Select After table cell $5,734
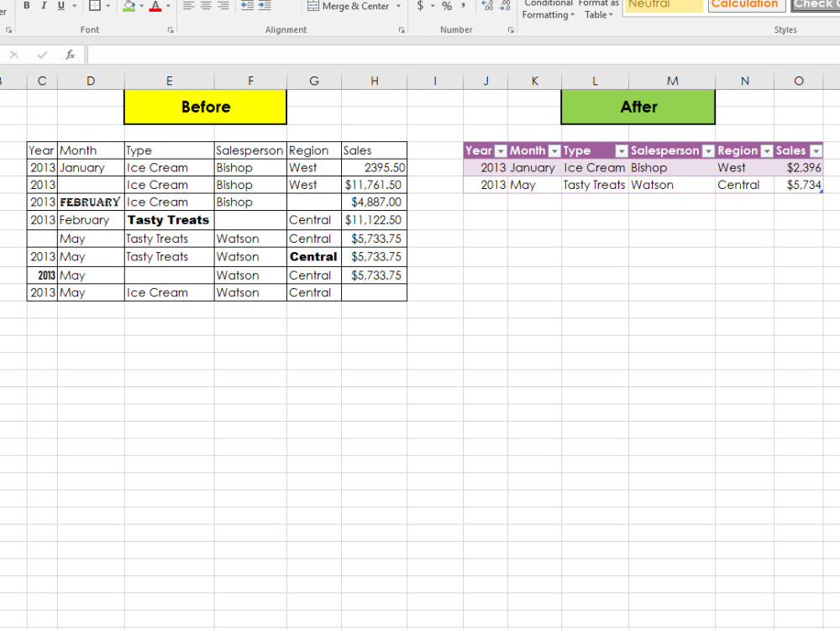Viewport: 840px width, 630px height. click(799, 185)
